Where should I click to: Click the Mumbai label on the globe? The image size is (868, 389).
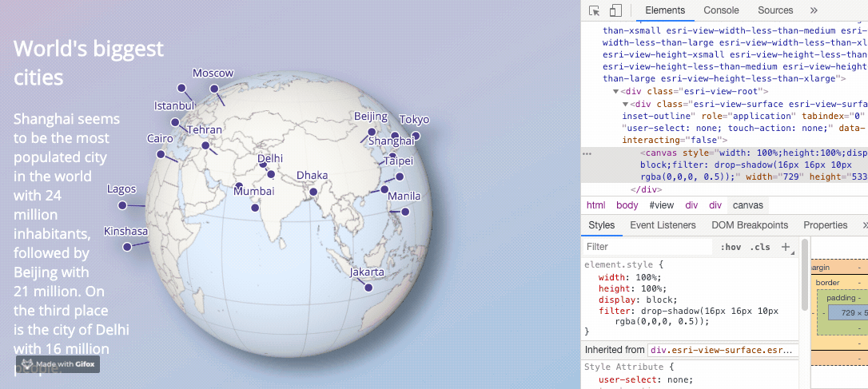pos(253,192)
